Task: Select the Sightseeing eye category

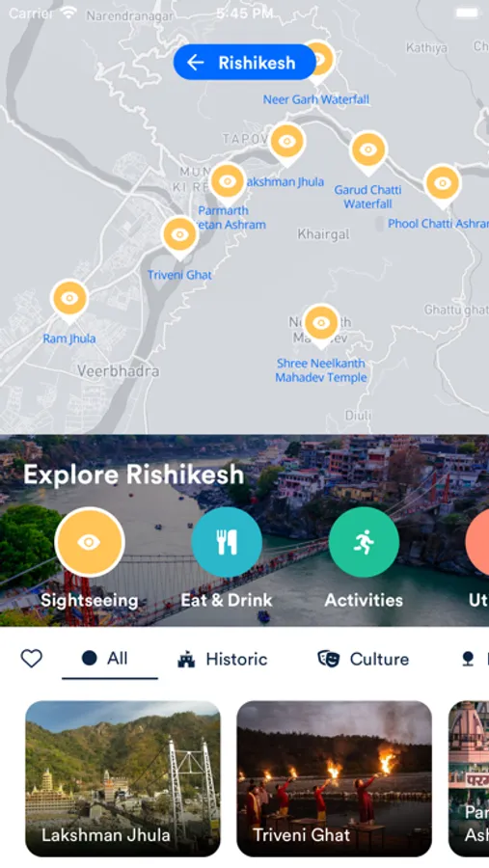Action: pyautogui.click(x=89, y=542)
